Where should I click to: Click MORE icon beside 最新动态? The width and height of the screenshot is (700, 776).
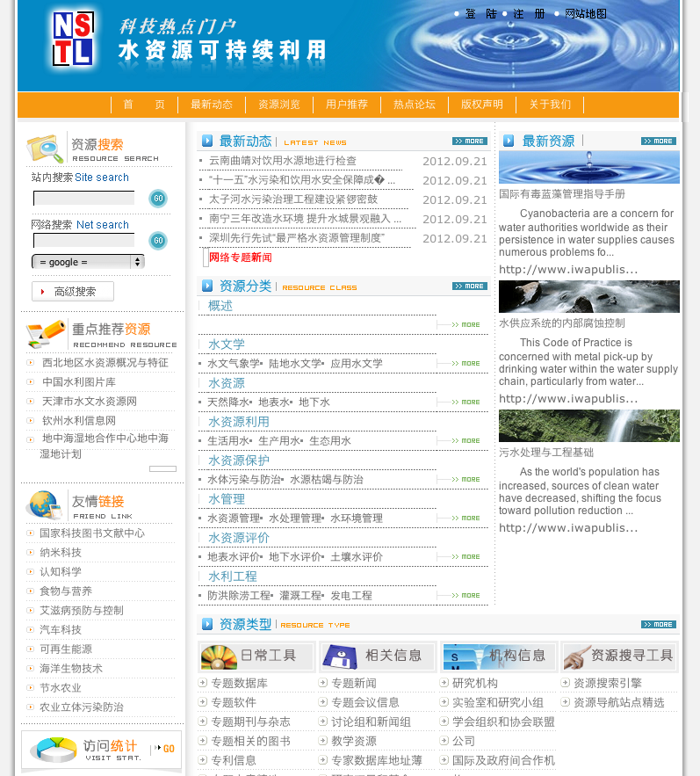(469, 141)
